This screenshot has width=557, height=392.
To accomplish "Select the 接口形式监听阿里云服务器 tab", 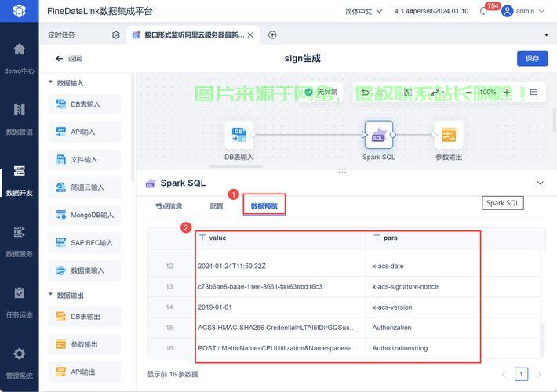I will pyautogui.click(x=195, y=34).
